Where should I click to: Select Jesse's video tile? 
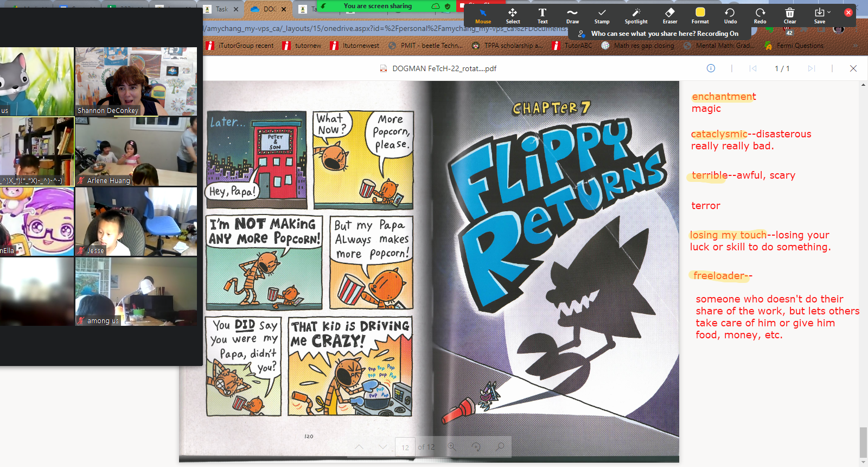(136, 222)
